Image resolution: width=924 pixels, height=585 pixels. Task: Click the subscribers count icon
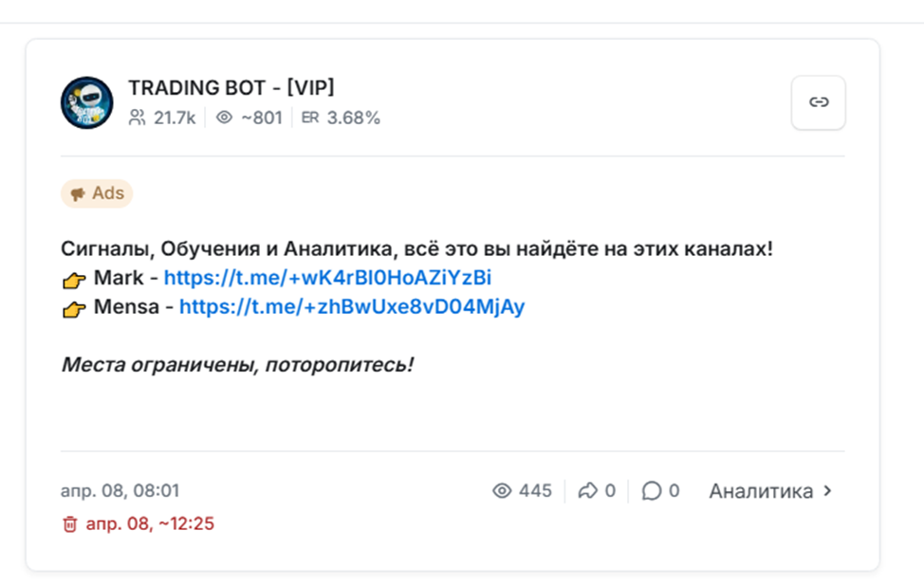(x=138, y=118)
